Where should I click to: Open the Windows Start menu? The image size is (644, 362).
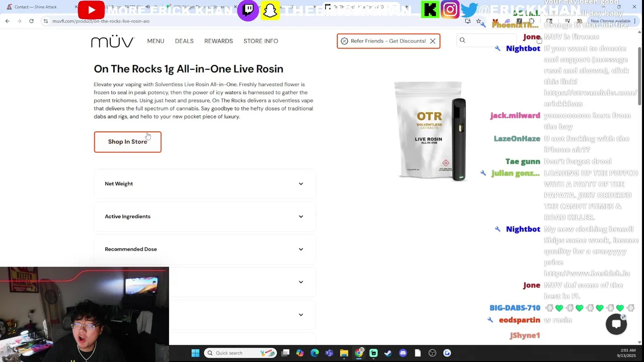click(195, 353)
